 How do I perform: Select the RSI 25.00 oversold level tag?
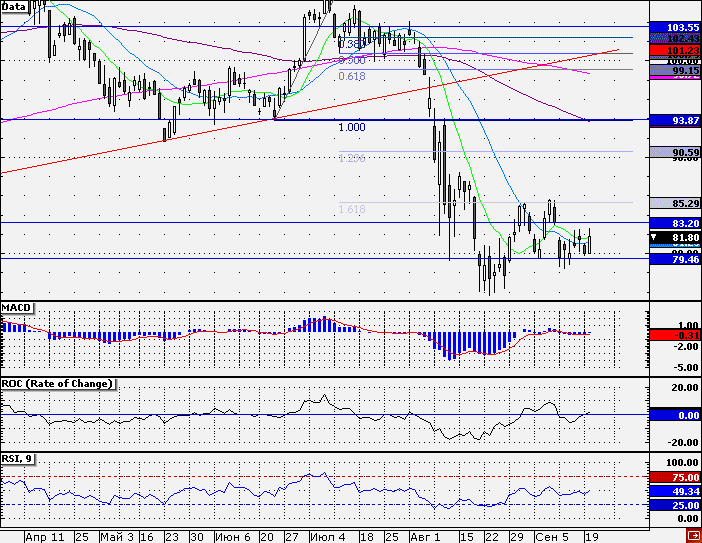coord(672,505)
